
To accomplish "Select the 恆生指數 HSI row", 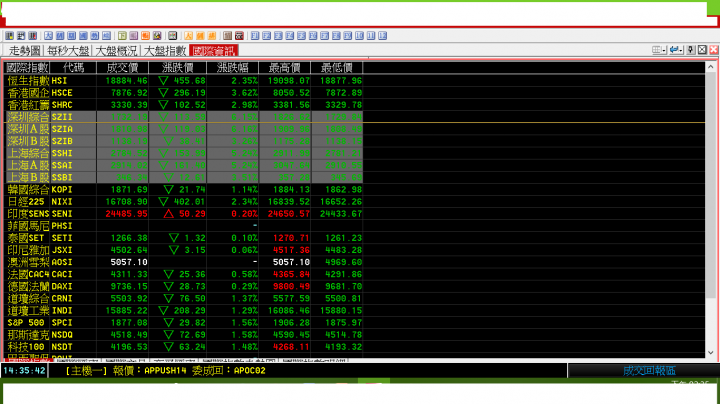I will pos(184,81).
